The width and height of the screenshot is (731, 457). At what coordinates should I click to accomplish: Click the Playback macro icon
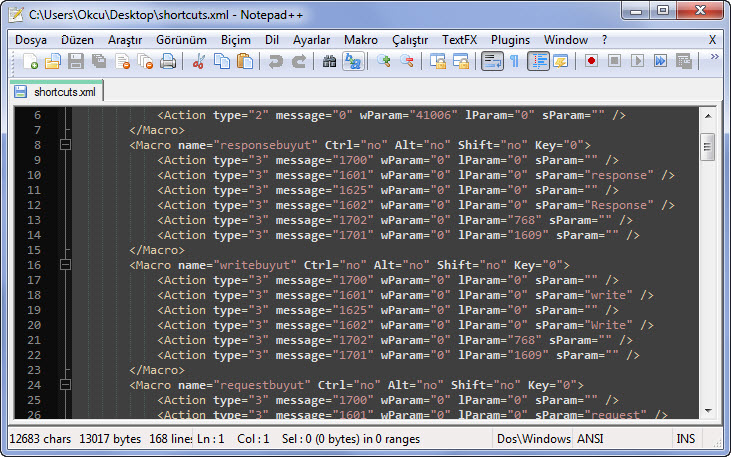point(637,61)
